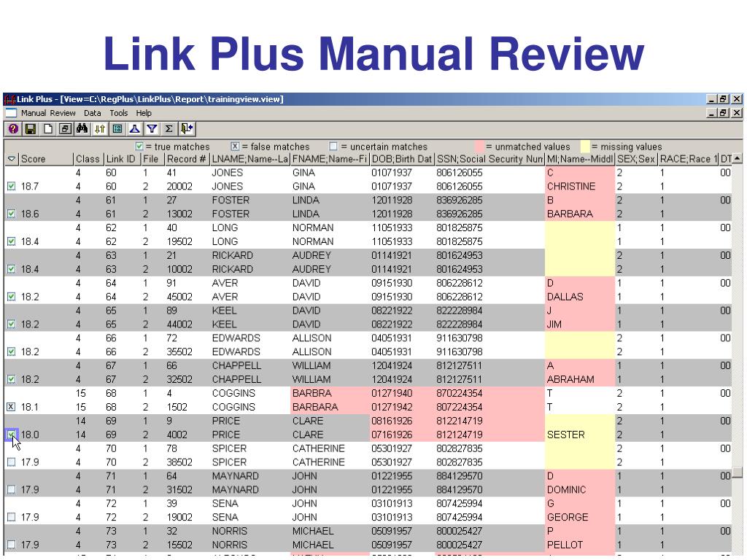The height and width of the screenshot is (560, 747).
Task: Select the cell BARBRA in FNAME column
Action: 330,393
